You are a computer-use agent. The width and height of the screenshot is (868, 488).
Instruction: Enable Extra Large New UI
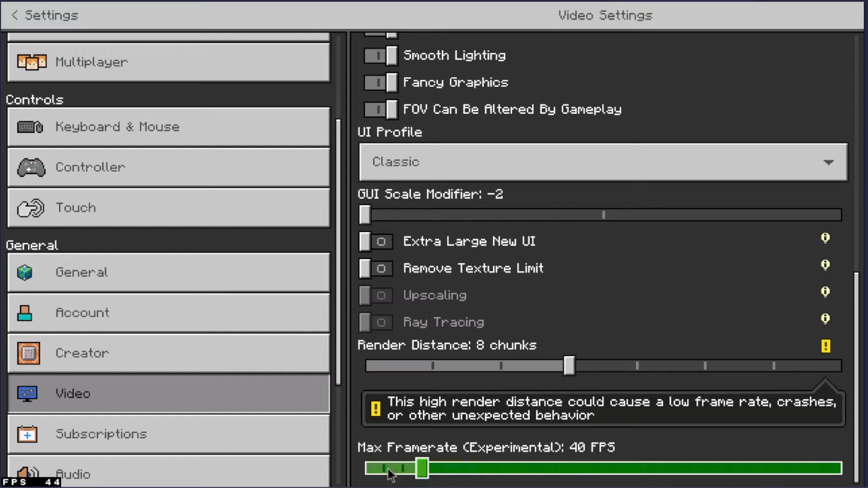point(376,242)
